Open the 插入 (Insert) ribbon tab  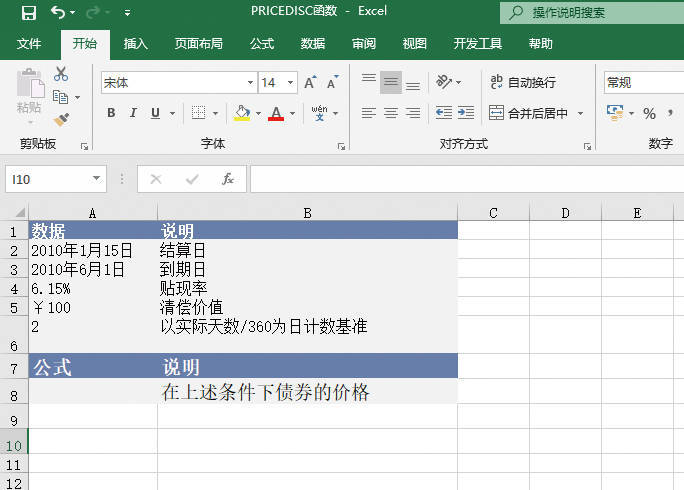coord(135,44)
